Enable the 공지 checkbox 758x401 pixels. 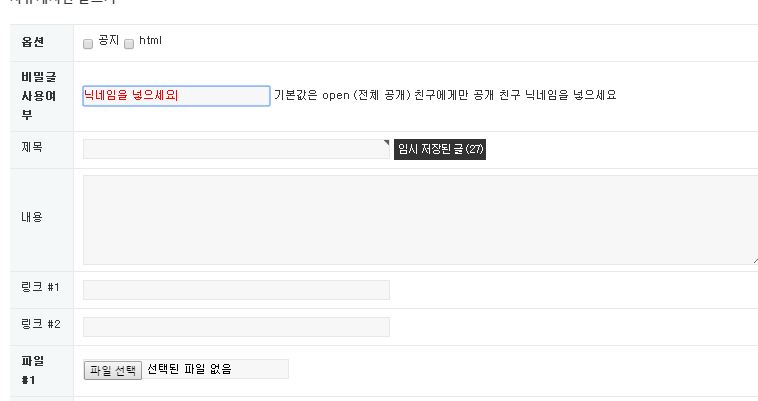88,44
